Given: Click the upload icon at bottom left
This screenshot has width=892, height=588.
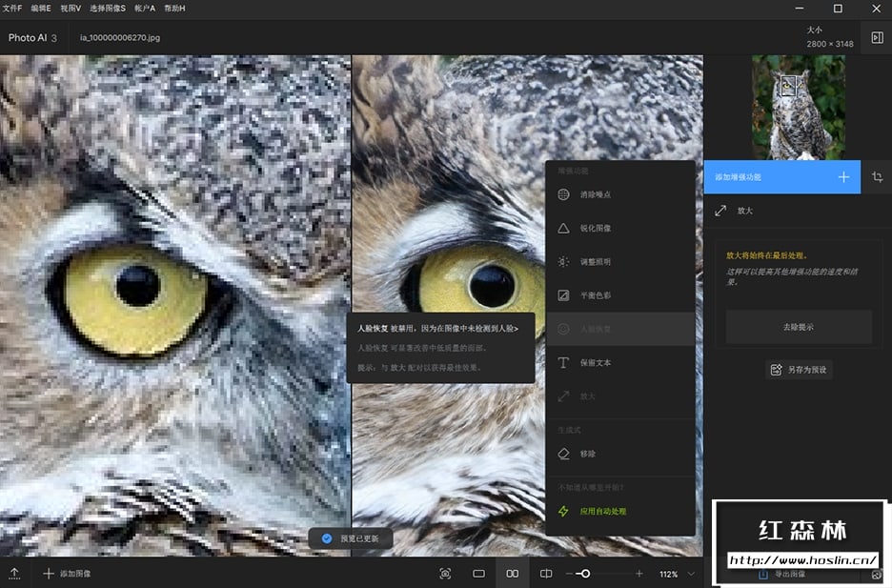Looking at the screenshot, I should point(15,574).
